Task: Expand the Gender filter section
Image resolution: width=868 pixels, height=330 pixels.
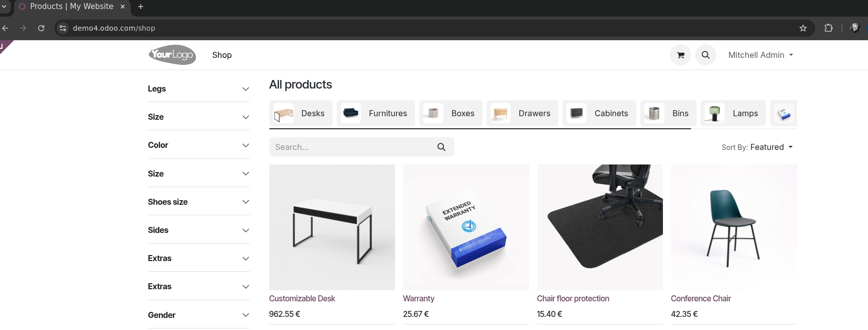Action: tap(199, 315)
